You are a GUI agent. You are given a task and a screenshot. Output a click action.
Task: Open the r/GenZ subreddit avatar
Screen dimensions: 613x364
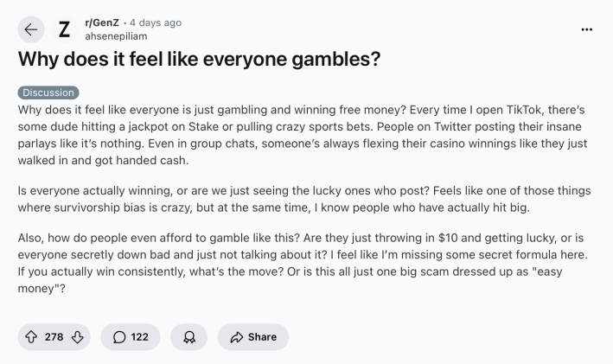point(64,29)
